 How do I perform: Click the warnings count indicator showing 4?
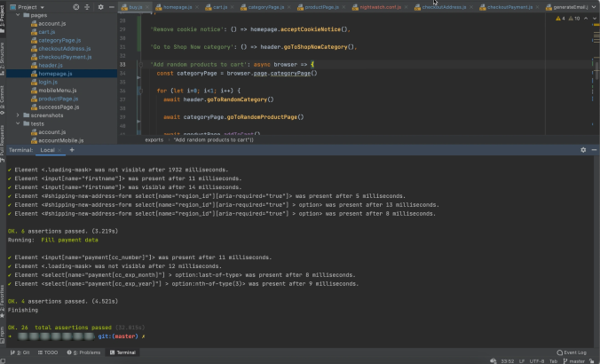pos(560,19)
